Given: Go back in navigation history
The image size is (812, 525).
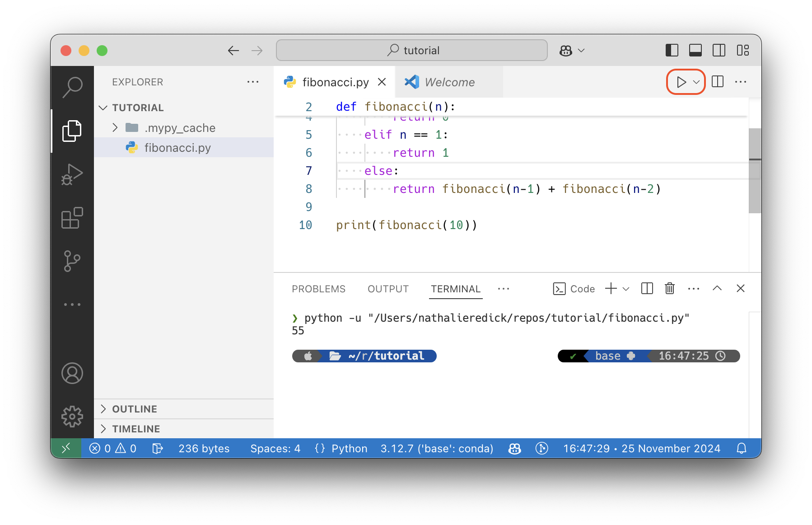Looking at the screenshot, I should 233,50.
